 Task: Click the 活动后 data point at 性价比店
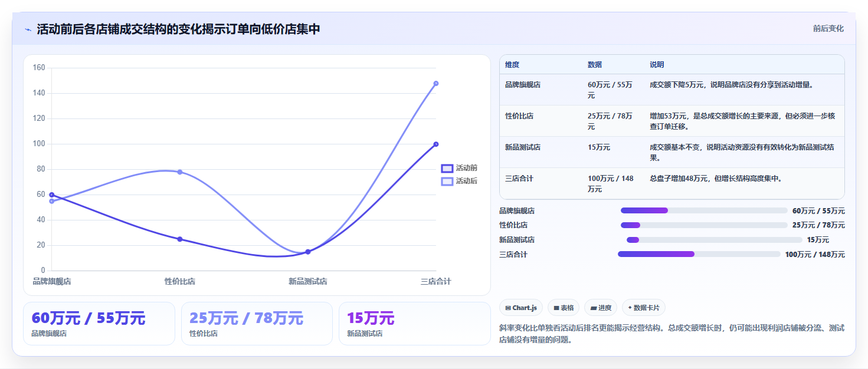180,172
